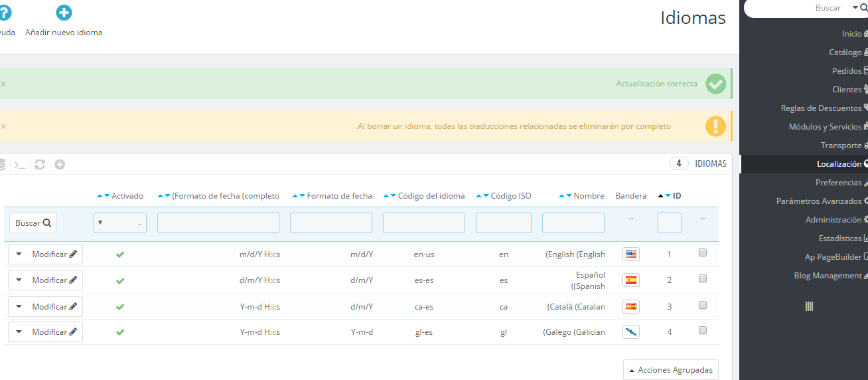Tick the checkbox for the English row

[703, 252]
